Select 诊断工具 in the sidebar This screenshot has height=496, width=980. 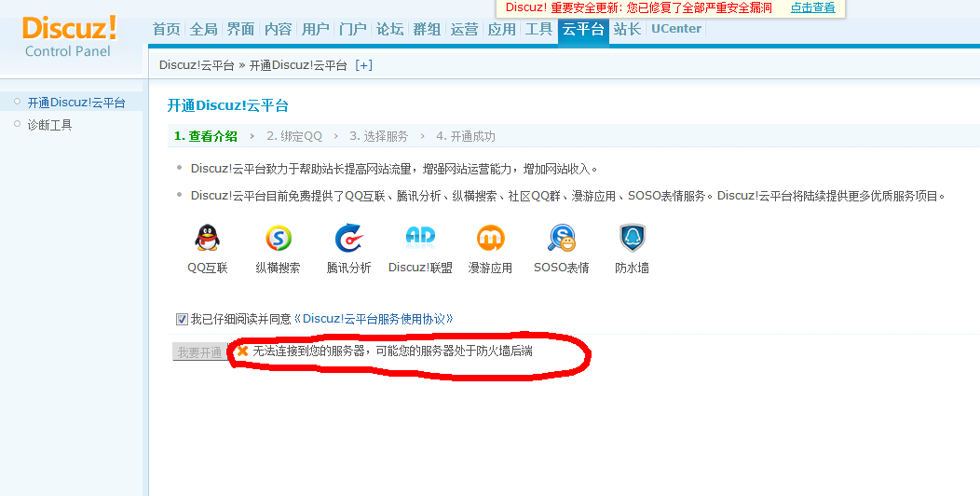point(50,125)
